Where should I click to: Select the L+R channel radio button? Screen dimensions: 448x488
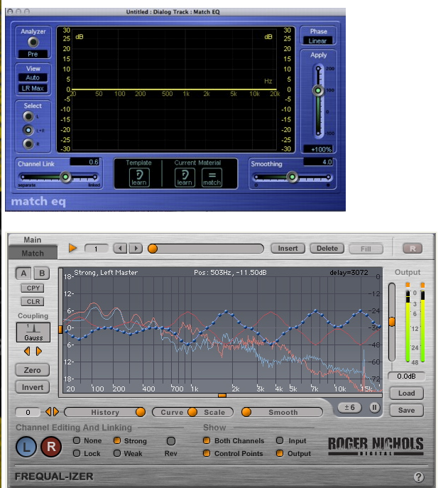point(28,130)
